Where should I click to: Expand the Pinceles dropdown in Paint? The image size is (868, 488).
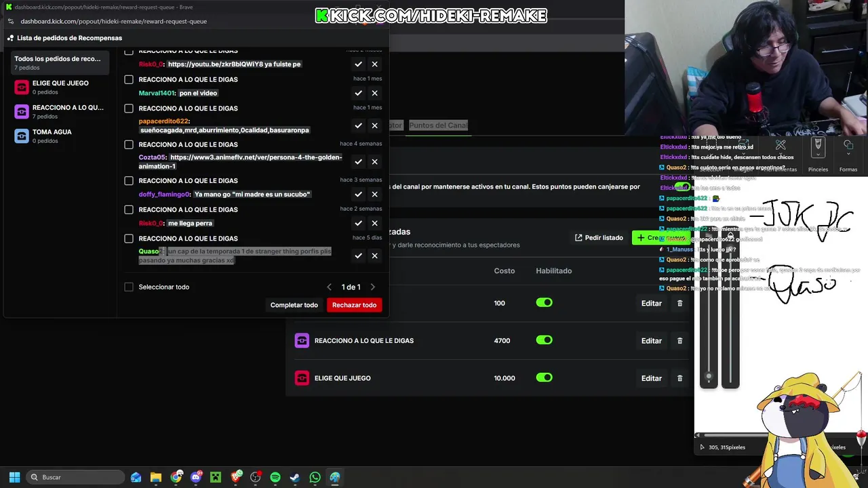click(818, 156)
